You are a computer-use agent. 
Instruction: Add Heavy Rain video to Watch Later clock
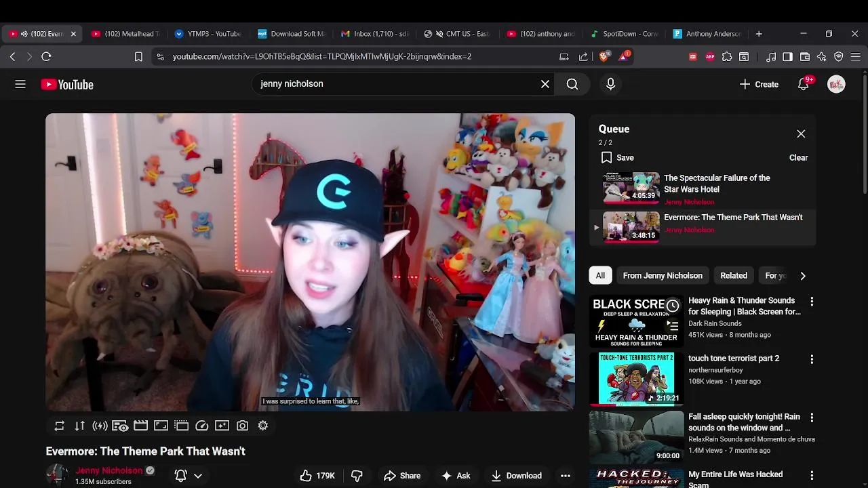(673, 306)
